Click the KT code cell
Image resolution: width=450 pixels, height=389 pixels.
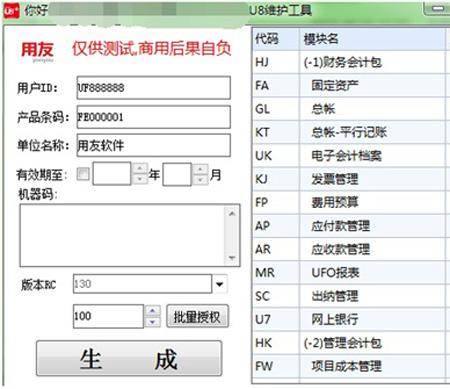276,132
